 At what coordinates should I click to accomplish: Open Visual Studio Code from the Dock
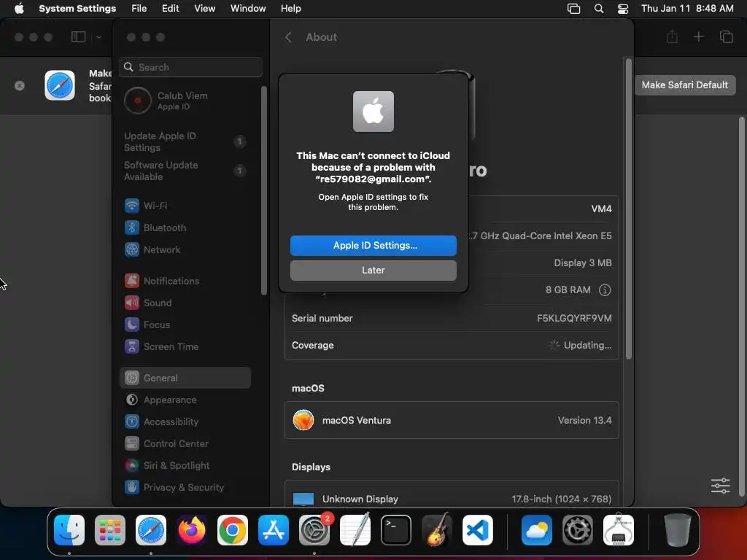point(477,530)
